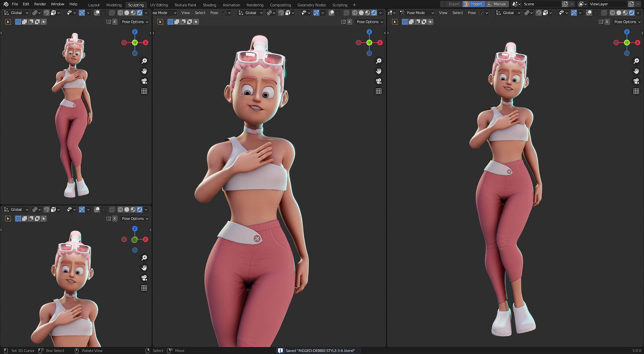
Task: Click the Manual button in the topbar
Action: point(497,4)
